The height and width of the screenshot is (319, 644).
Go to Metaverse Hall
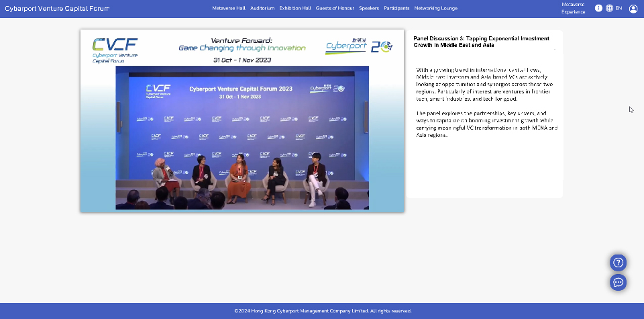point(229,9)
